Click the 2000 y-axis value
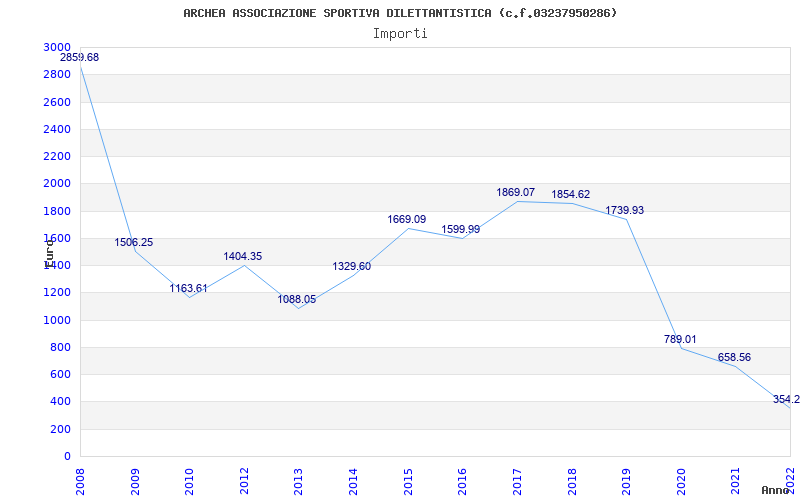The height and width of the screenshot is (500, 800). (57, 184)
